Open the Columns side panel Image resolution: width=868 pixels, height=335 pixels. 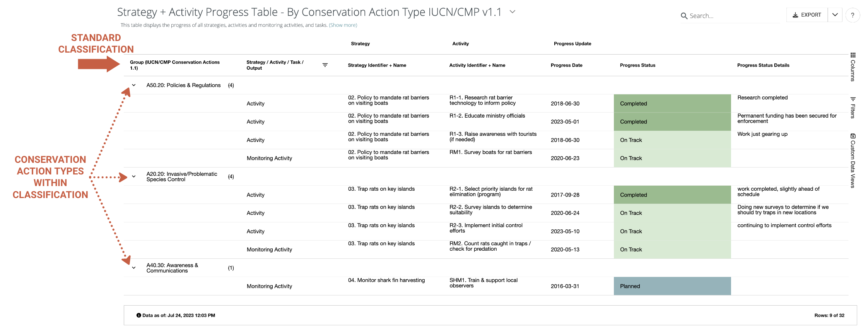(x=853, y=67)
